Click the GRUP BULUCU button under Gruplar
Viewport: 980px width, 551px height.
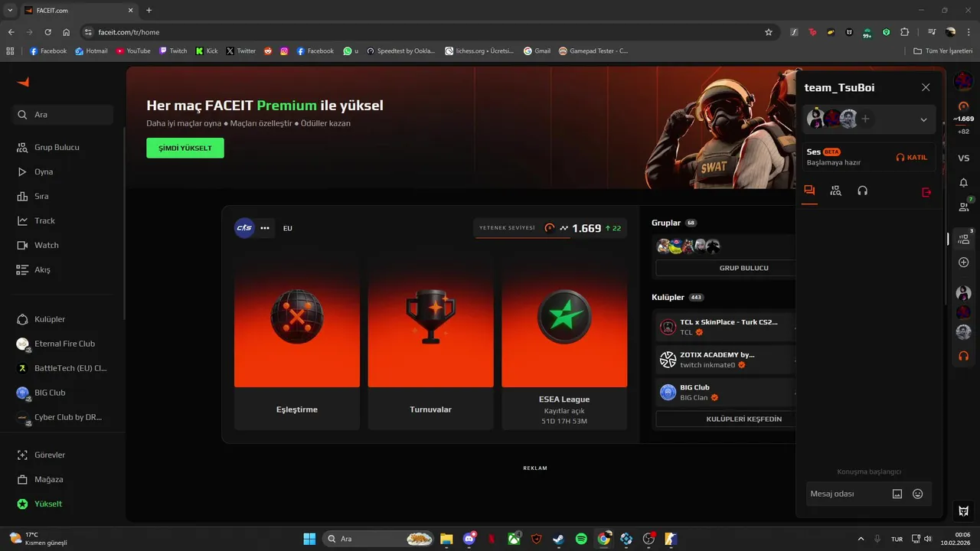click(x=726, y=268)
